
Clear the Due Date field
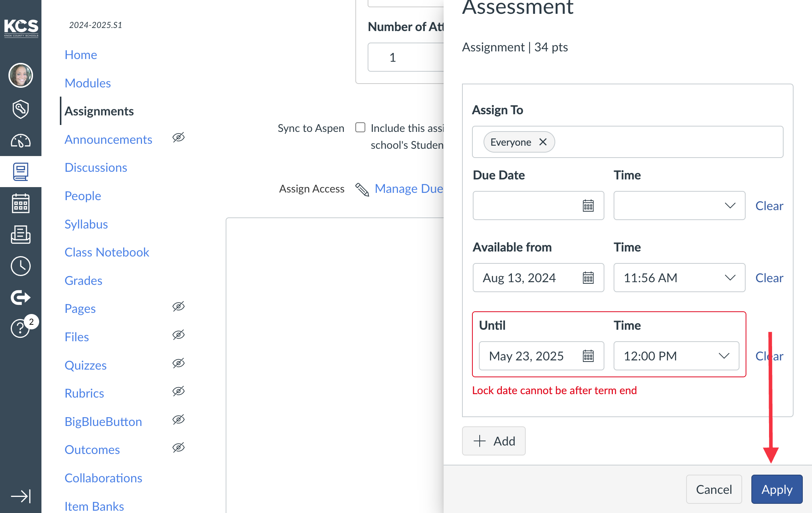pos(769,206)
